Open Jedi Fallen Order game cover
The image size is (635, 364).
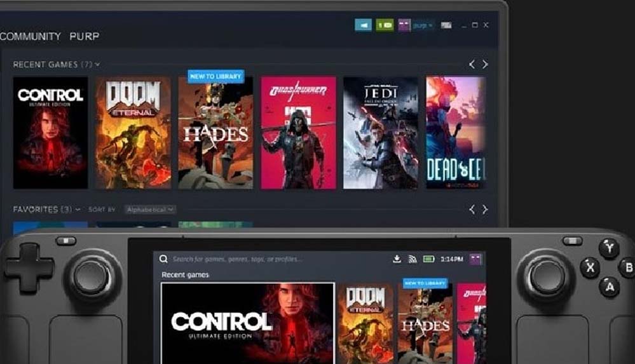point(381,133)
